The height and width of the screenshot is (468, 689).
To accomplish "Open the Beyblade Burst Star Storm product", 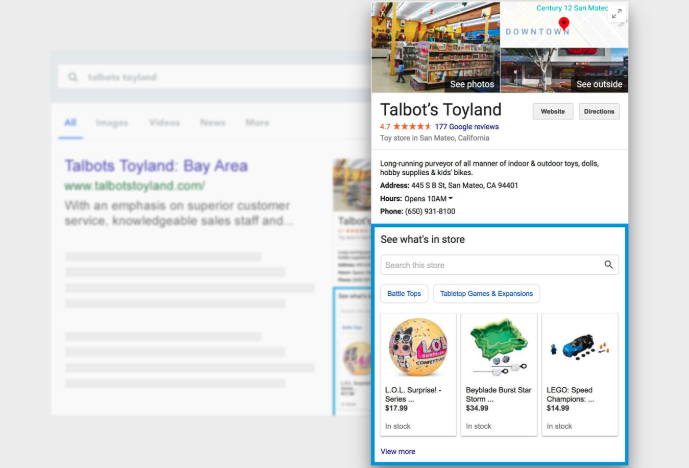I will pos(499,374).
